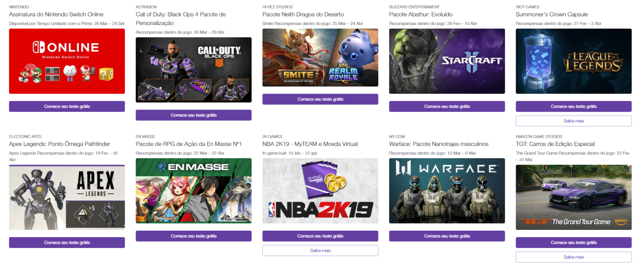
Task: Click date text 12 Mar – 6 Mai
Action: pyautogui.click(x=461, y=153)
